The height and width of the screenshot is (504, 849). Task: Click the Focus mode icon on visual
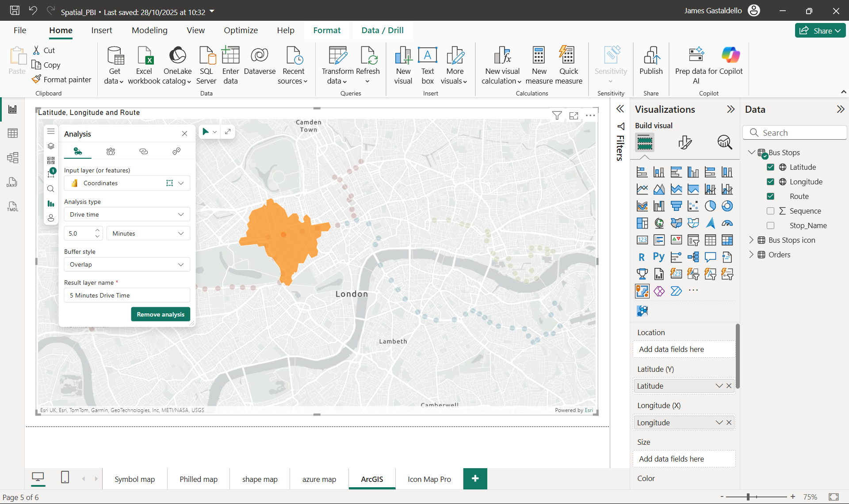pos(574,115)
